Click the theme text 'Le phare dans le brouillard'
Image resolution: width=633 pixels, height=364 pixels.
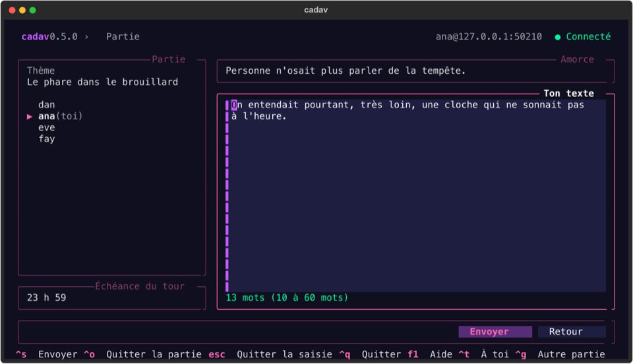[102, 82]
